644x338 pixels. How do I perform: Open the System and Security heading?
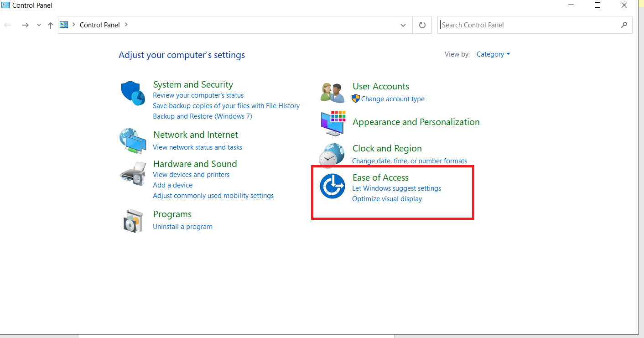pyautogui.click(x=193, y=84)
